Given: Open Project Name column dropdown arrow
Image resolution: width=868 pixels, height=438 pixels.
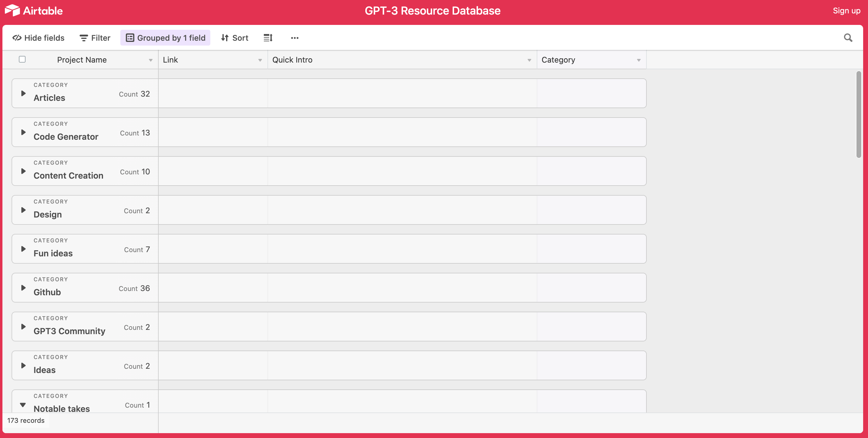Looking at the screenshot, I should point(151,60).
